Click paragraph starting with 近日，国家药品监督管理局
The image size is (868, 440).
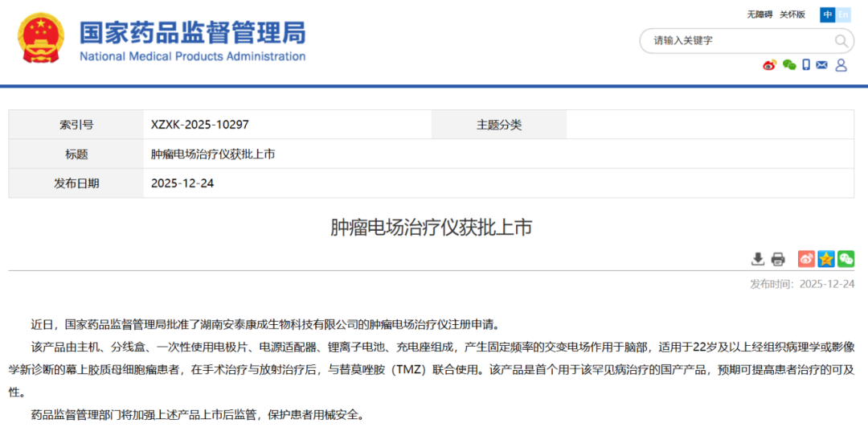(265, 324)
